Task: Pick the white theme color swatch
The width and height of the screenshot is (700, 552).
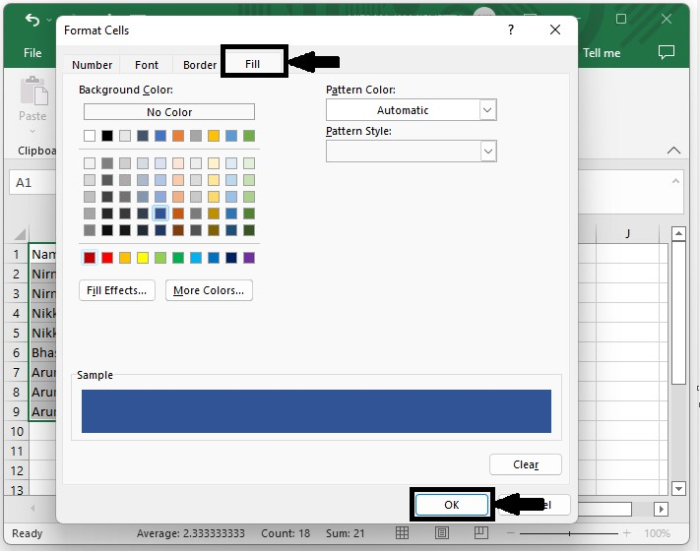Action: click(89, 136)
